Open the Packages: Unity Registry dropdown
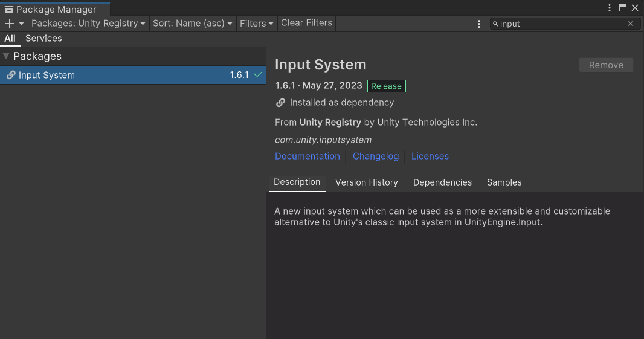 click(x=88, y=24)
